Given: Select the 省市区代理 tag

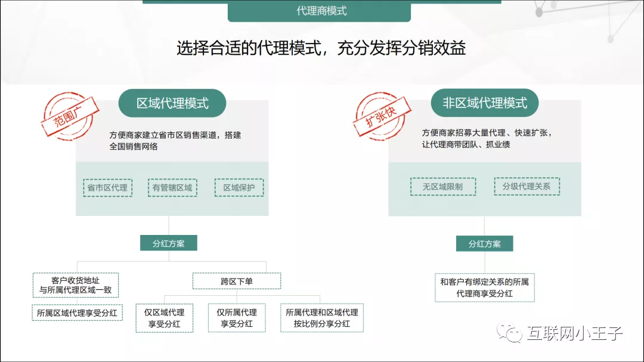Looking at the screenshot, I should point(107,187).
